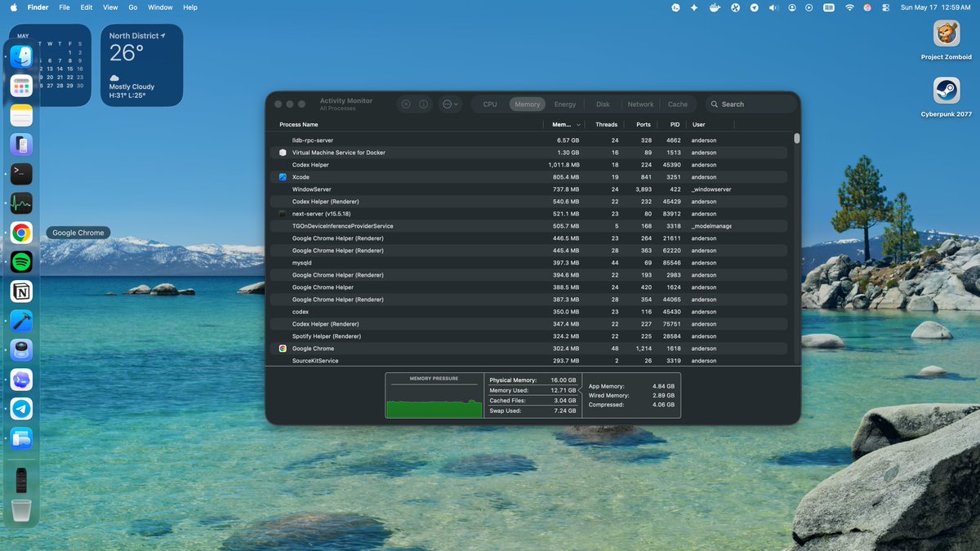Click the process info (i) button
Viewport: 980px width, 551px height.
coord(424,104)
